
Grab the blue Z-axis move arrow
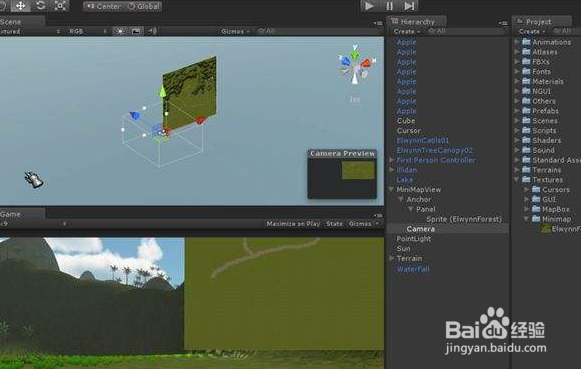tap(135, 115)
